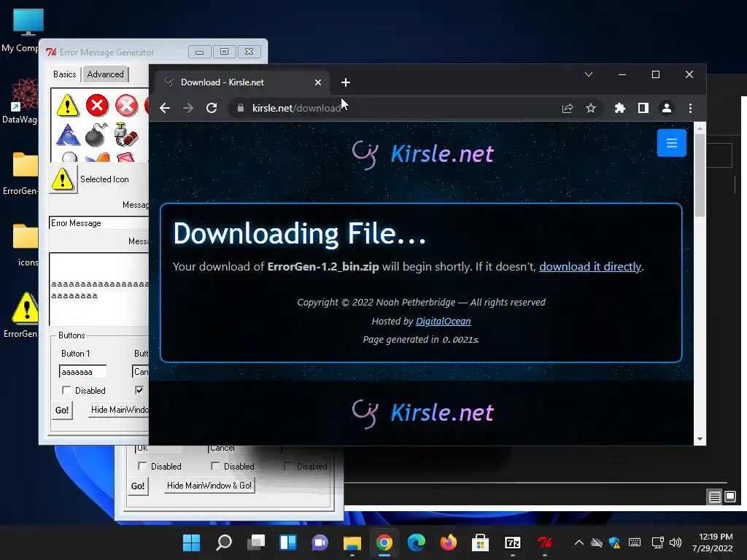Open the Chrome profile menu
Image resolution: width=747 pixels, height=560 pixels.
(667, 108)
